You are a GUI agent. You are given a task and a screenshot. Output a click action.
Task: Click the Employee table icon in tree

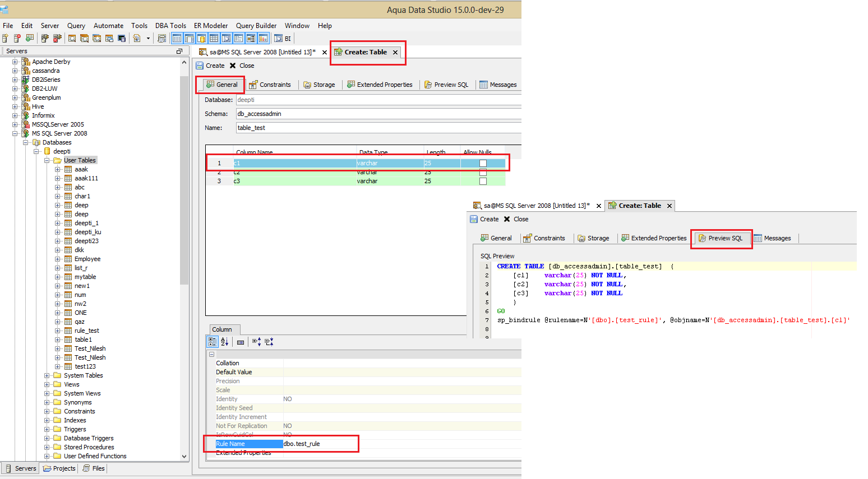68,259
